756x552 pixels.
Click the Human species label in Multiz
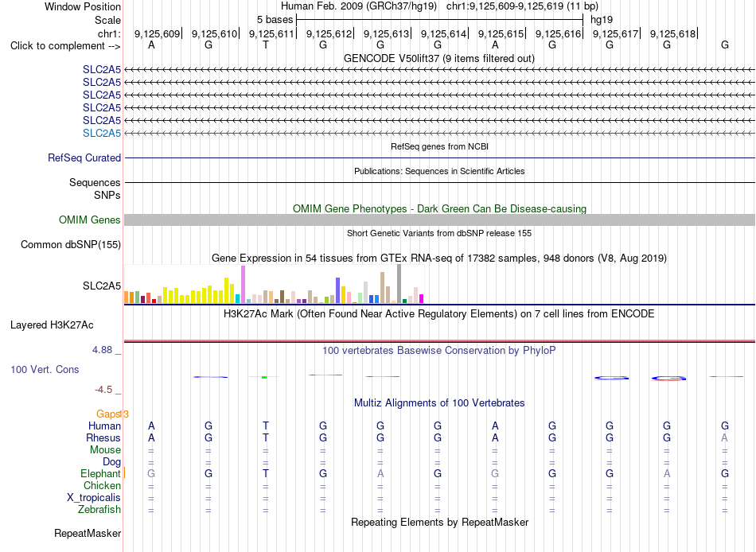click(104, 426)
